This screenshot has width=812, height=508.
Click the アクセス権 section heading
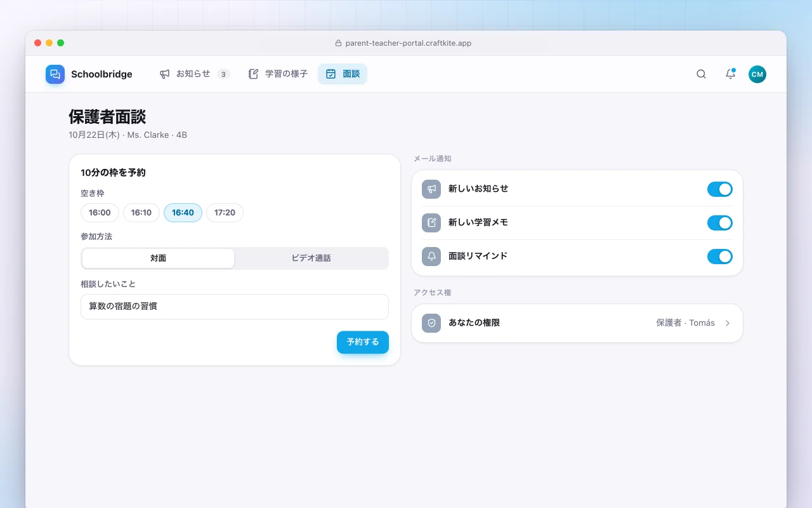point(432,293)
